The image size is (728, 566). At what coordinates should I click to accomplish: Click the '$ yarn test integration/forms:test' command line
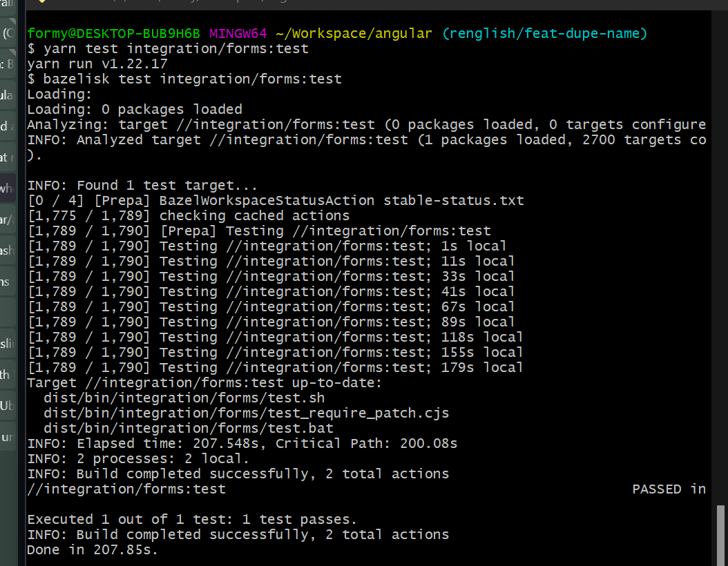pos(168,49)
